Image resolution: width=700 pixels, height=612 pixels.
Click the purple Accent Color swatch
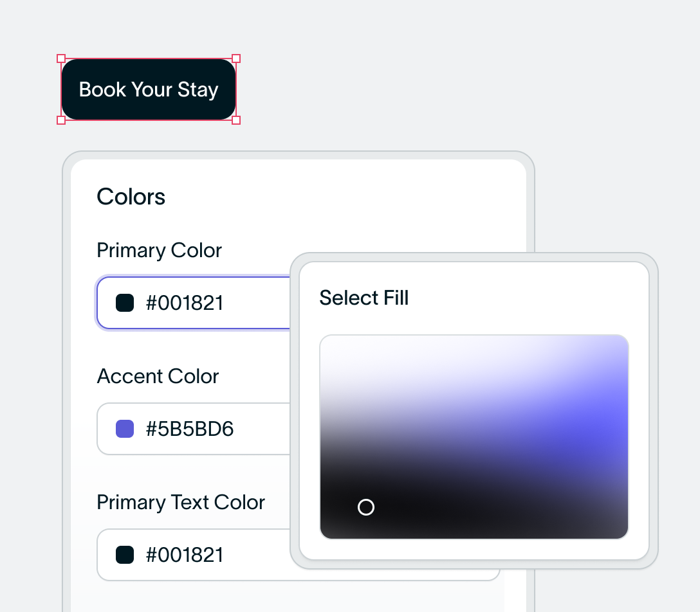coord(125,429)
